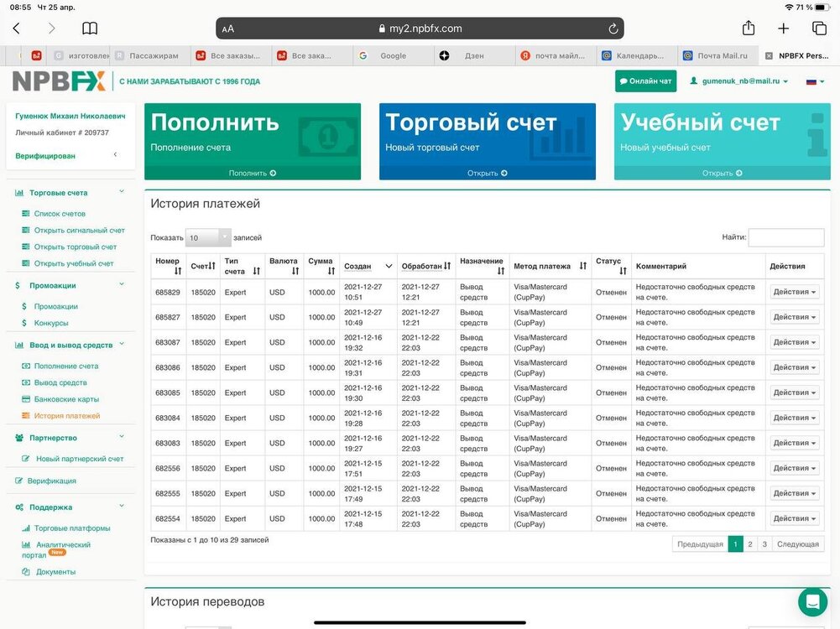Tap the reload page icon
840x629 pixels.
[613, 29]
